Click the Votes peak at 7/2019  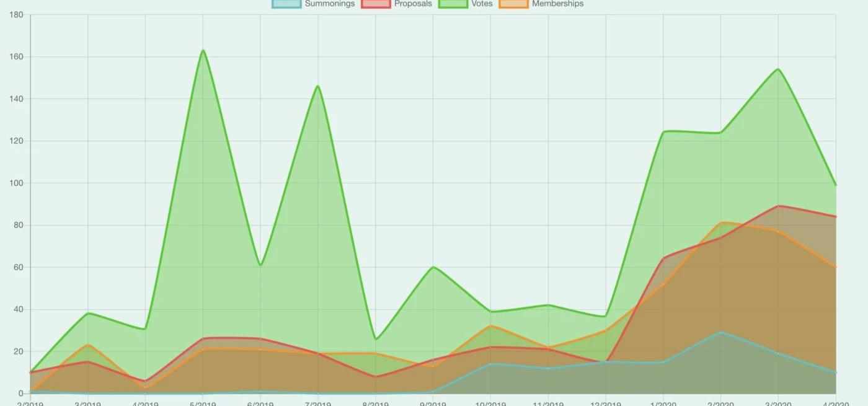(x=318, y=86)
